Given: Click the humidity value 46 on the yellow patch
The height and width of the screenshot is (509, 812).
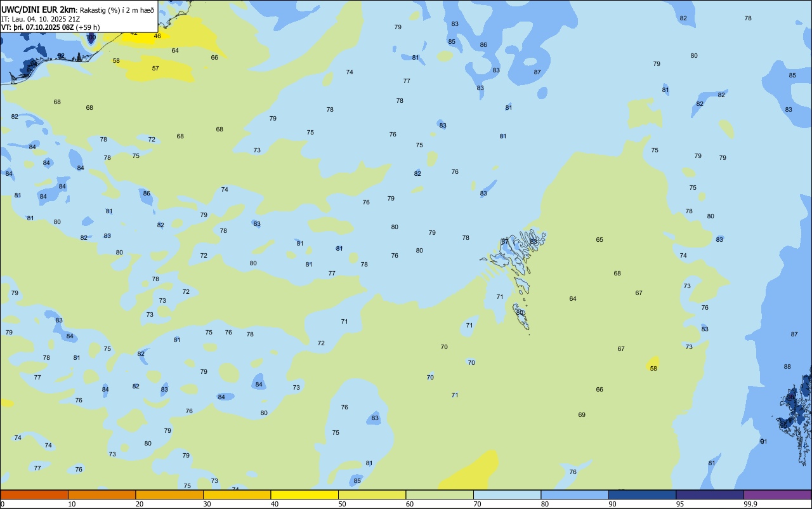Looking at the screenshot, I should pyautogui.click(x=157, y=36).
